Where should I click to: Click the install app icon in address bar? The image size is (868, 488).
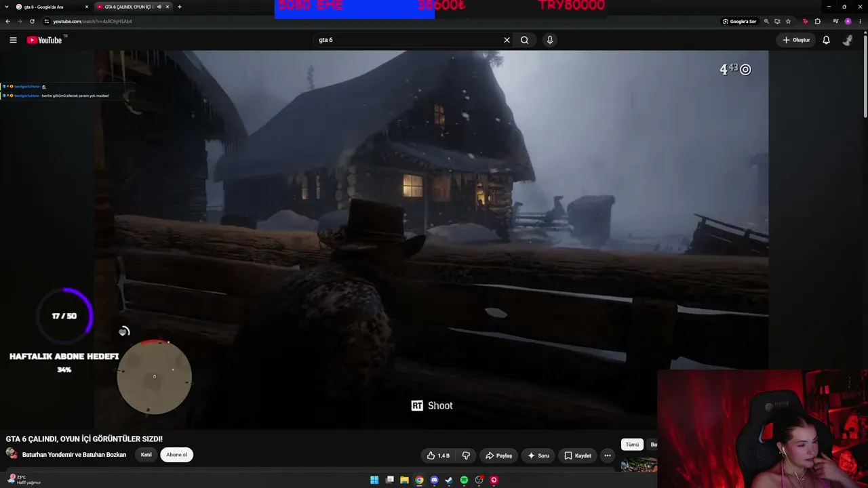click(x=777, y=21)
